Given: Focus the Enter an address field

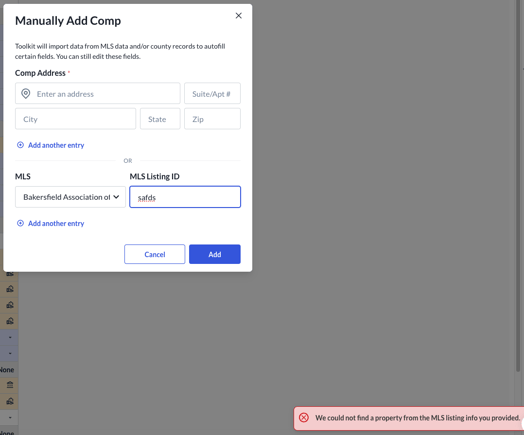Looking at the screenshot, I should (x=98, y=94).
